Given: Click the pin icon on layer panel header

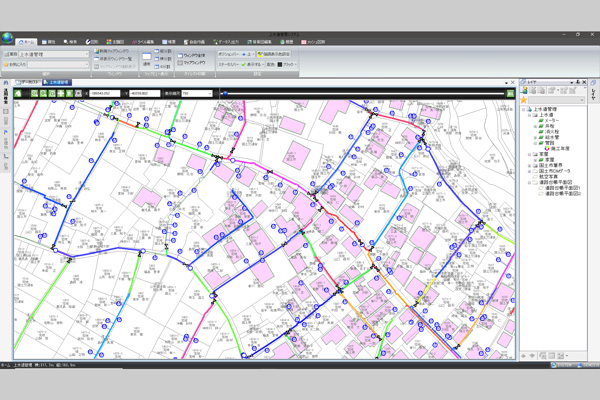Looking at the screenshot, I should tap(578, 82).
